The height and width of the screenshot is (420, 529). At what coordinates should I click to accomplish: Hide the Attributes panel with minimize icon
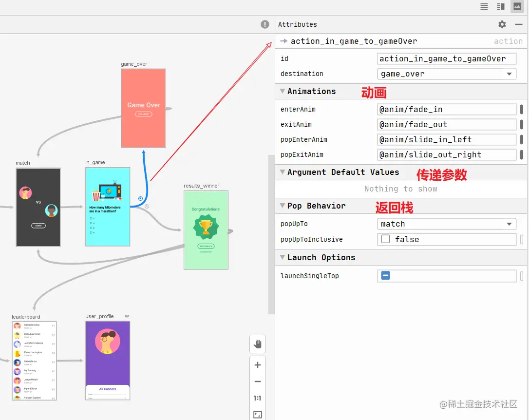point(519,24)
